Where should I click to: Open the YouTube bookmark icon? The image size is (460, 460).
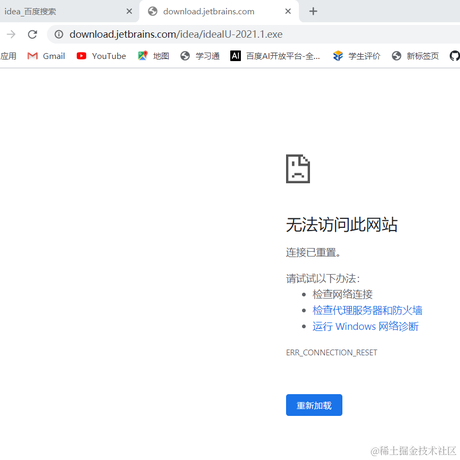pyautogui.click(x=81, y=56)
